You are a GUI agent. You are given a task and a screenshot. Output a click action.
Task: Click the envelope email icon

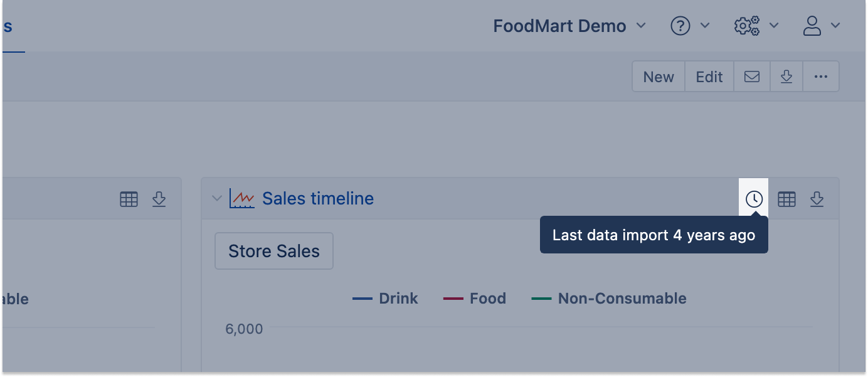pyautogui.click(x=752, y=77)
